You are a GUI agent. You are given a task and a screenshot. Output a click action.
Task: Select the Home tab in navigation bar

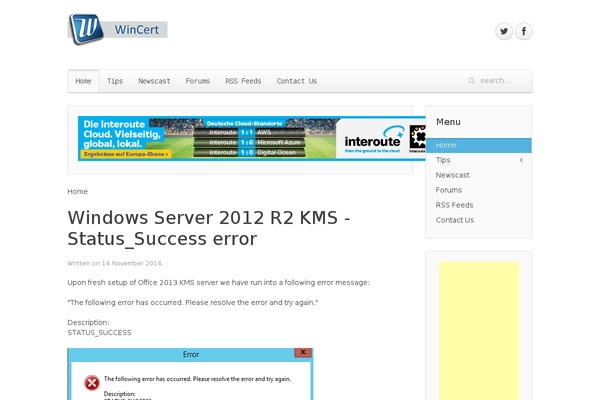click(83, 81)
